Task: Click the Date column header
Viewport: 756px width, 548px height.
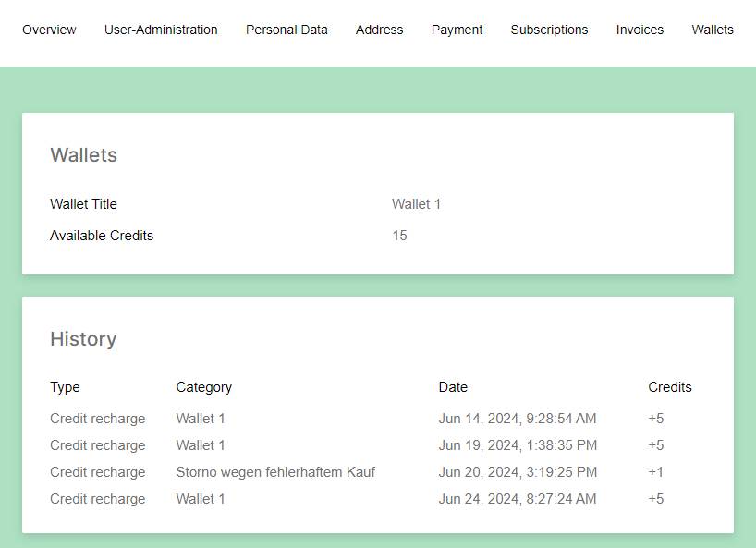Action: (453, 387)
